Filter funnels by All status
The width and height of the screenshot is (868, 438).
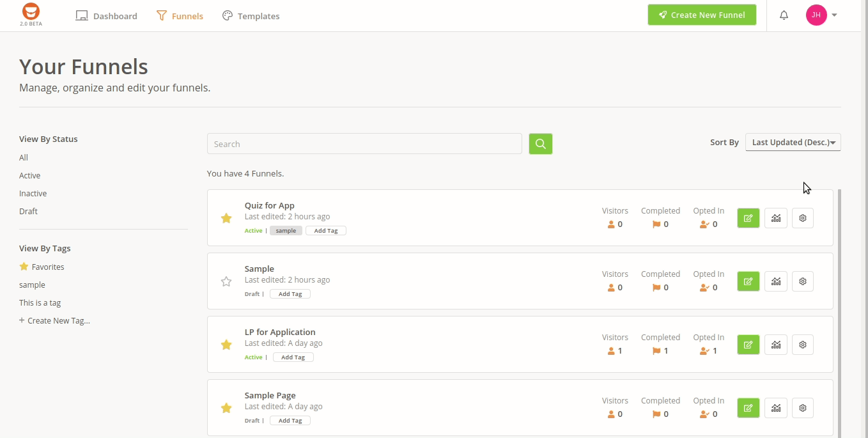point(24,157)
